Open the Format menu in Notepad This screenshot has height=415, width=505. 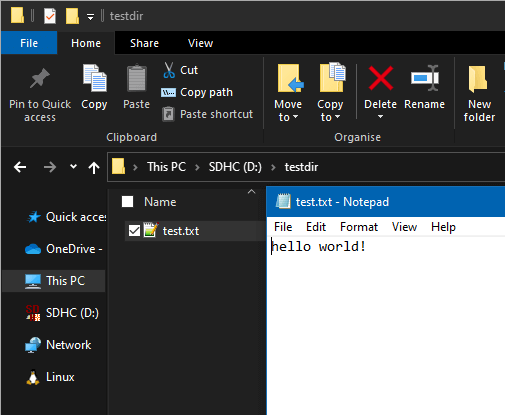(x=359, y=227)
